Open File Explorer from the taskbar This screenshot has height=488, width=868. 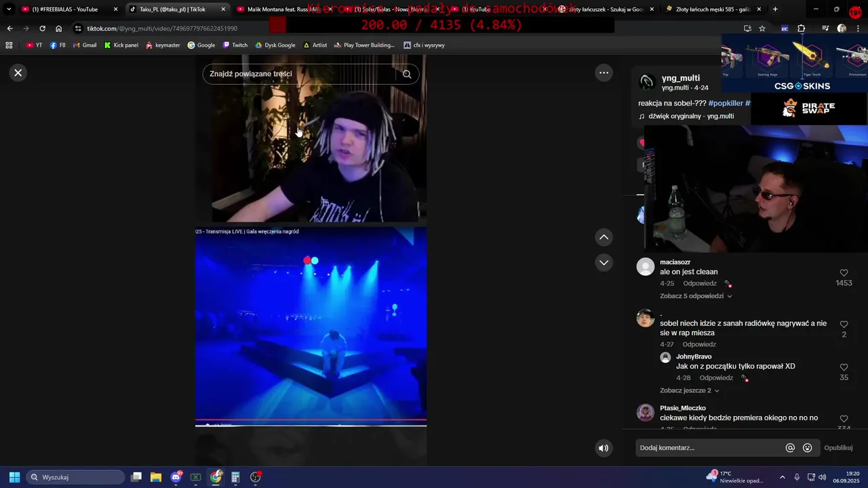tap(156, 477)
